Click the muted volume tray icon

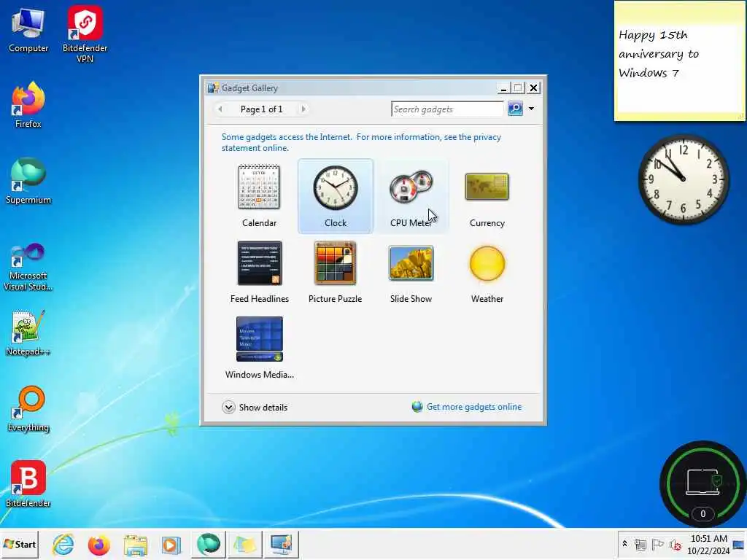point(675,544)
